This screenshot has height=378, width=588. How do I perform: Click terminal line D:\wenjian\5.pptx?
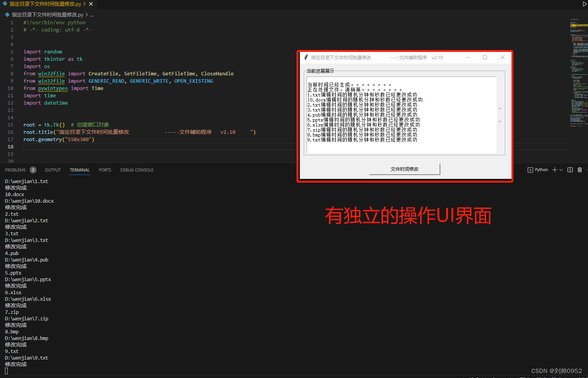[x=28, y=279]
